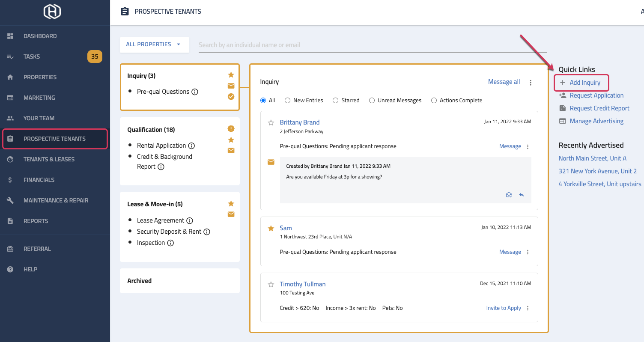This screenshot has width=644, height=342.
Task: Click the Tenants & Leases face icon
Action: pyautogui.click(x=10, y=159)
